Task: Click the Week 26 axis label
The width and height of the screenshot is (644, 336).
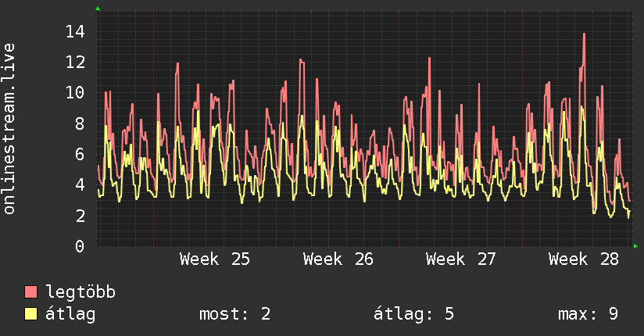Action: (x=338, y=259)
